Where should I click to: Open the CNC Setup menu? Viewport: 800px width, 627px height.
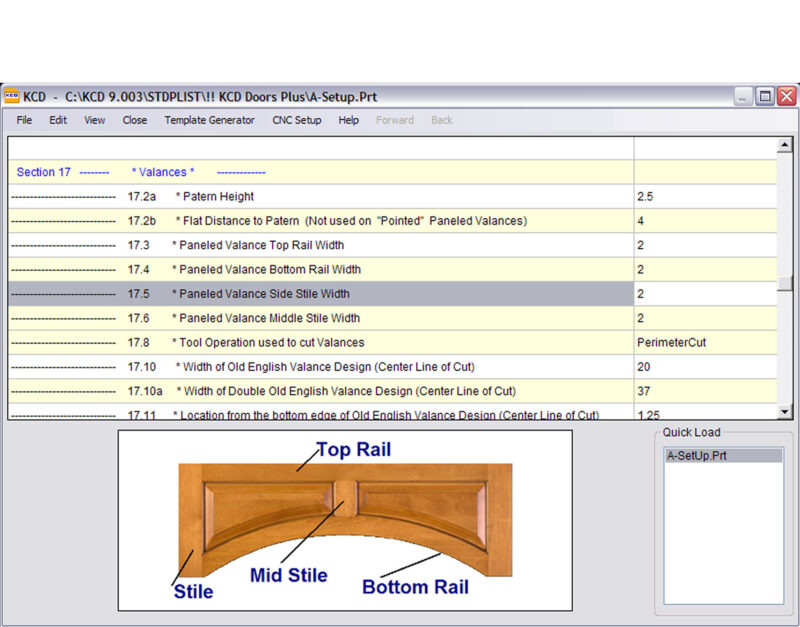click(x=297, y=120)
